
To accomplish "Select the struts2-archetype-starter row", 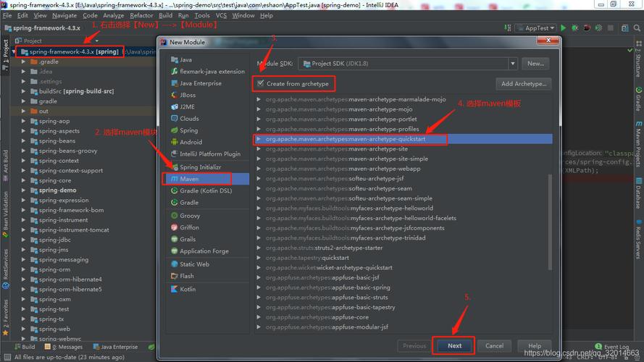I will coord(403,248).
